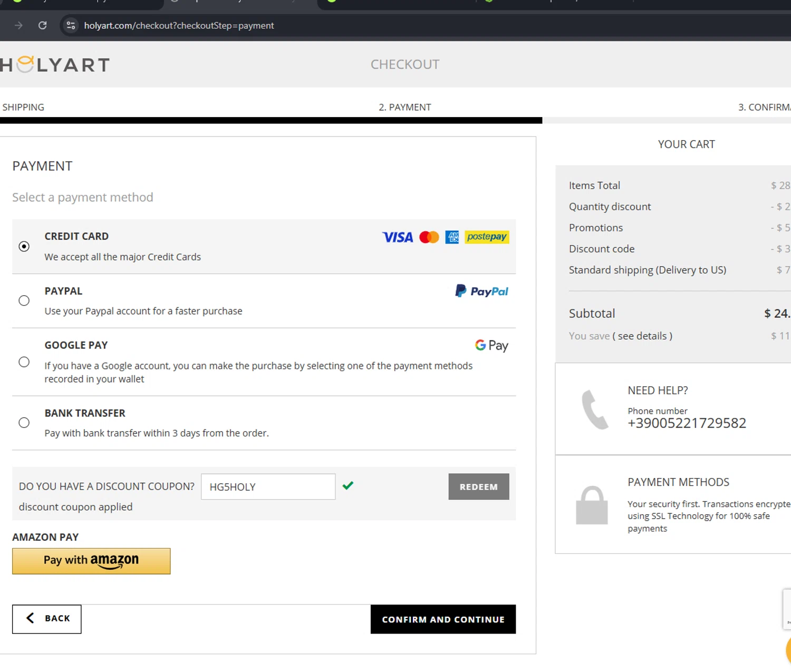Click the padlock security icon

coord(592,505)
